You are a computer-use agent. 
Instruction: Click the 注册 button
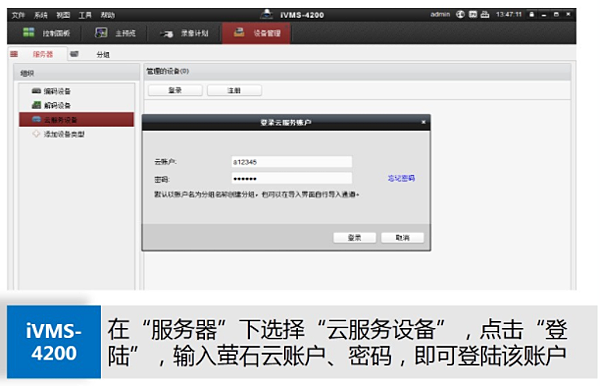pos(234,90)
